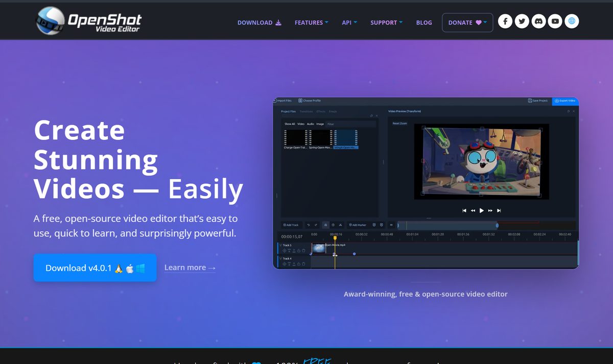Image resolution: width=613 pixels, height=364 pixels.
Task: Expand the SUPPORT dropdown menu
Action: [387, 22]
